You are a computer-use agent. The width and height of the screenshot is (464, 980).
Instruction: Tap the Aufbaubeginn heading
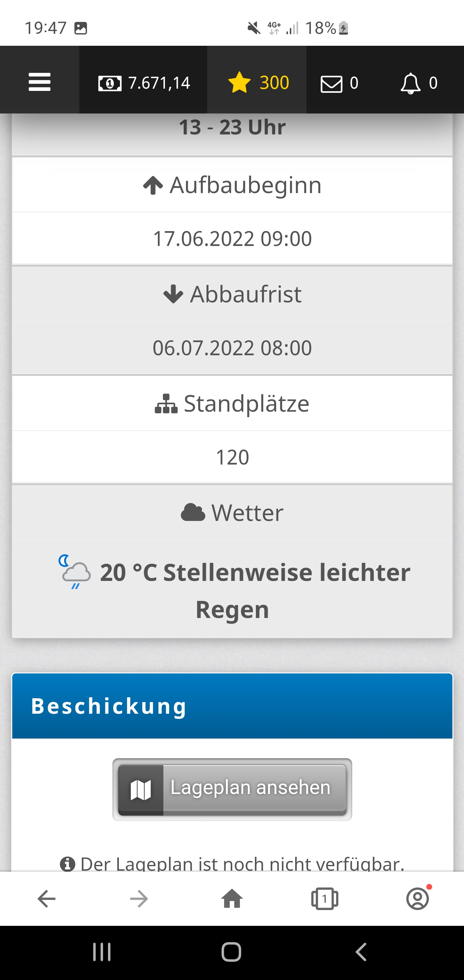click(x=232, y=185)
